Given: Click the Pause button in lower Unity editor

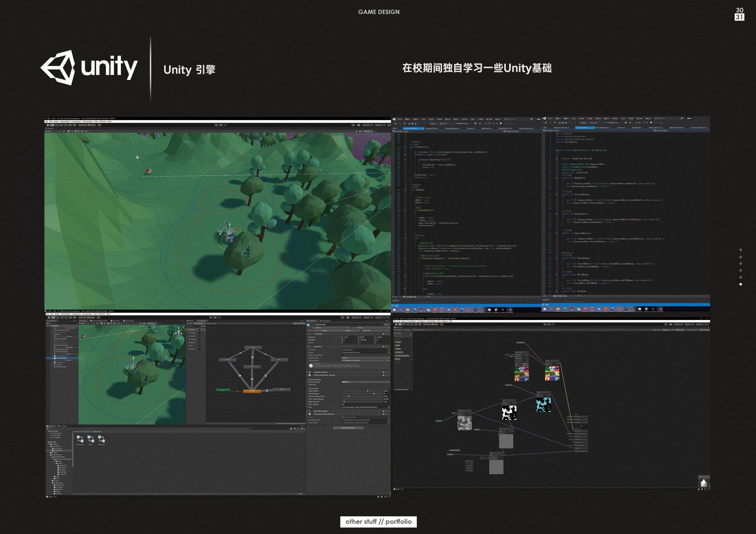Looking at the screenshot, I should (215, 318).
